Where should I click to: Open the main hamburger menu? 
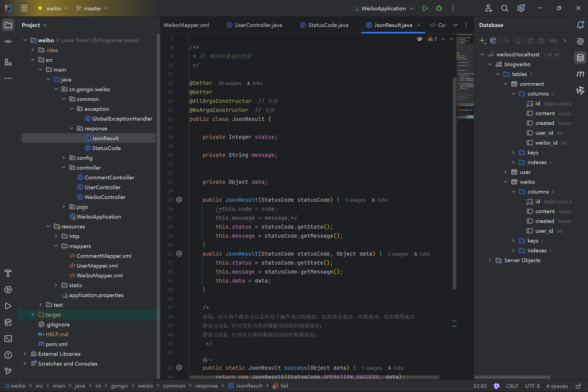point(24,8)
